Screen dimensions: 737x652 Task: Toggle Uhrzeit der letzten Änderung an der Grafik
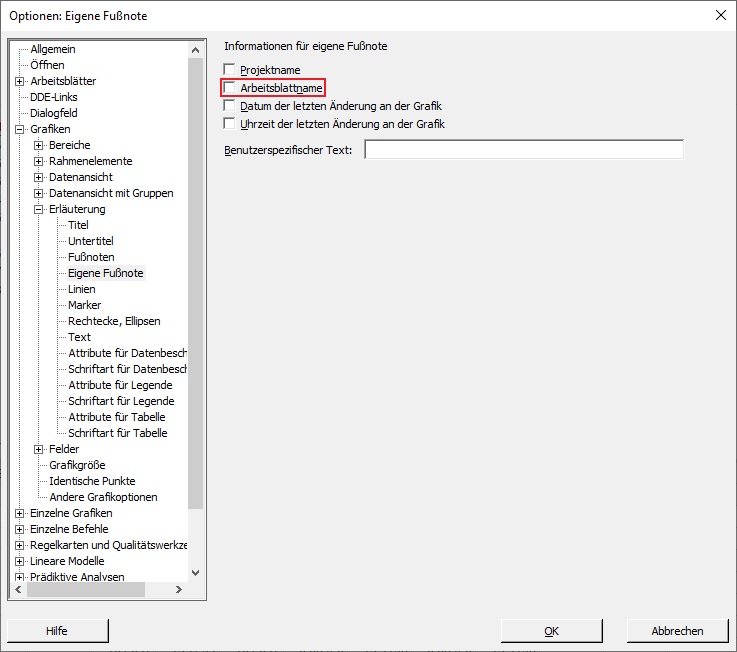tap(229, 124)
